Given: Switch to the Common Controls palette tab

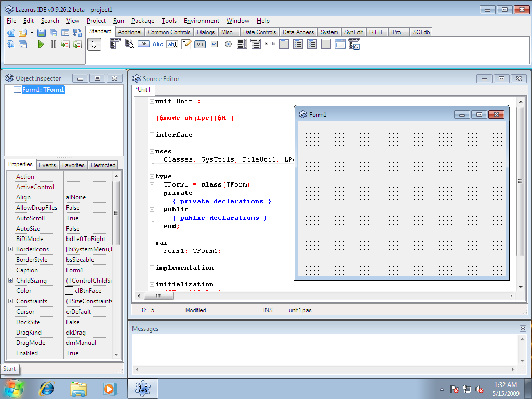Looking at the screenshot, I should coord(169,32).
